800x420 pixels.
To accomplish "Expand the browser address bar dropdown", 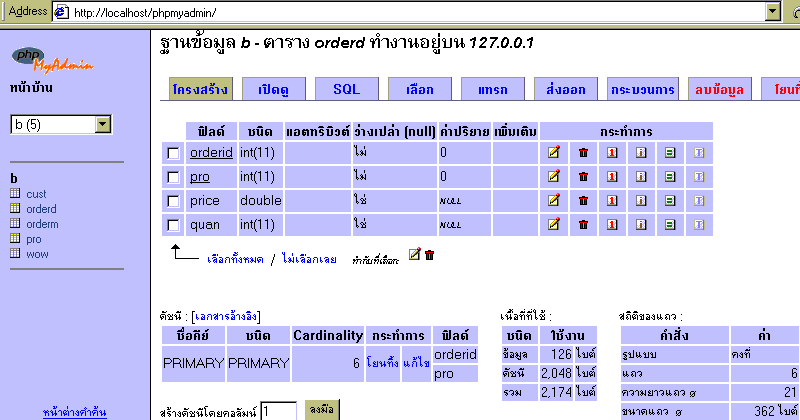I will tap(771, 12).
